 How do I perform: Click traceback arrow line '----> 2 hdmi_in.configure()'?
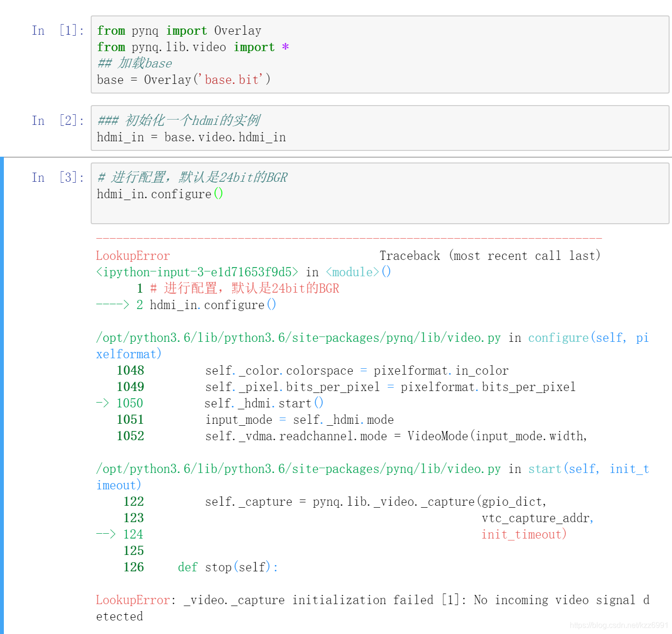point(186,305)
